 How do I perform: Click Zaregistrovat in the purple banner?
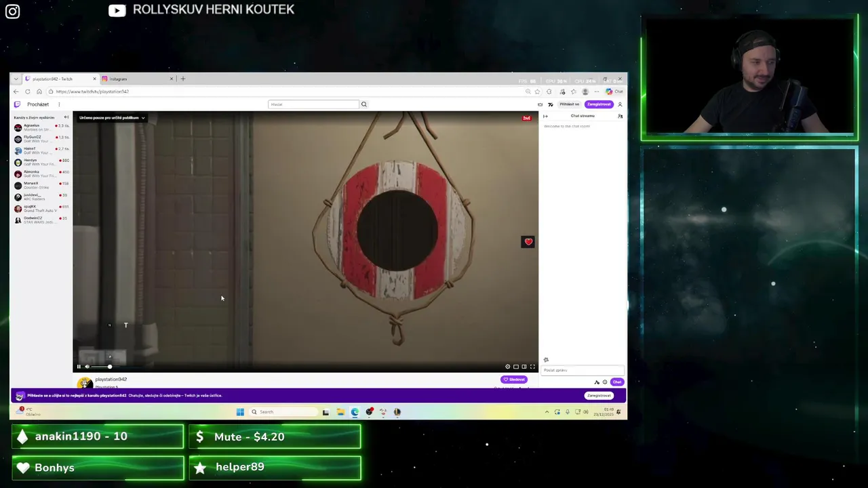coord(599,395)
